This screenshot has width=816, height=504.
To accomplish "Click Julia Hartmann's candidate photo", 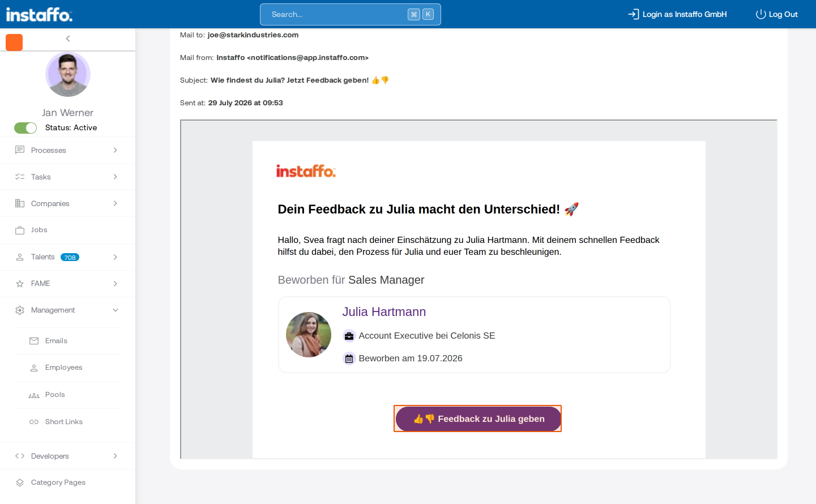I will tap(309, 335).
